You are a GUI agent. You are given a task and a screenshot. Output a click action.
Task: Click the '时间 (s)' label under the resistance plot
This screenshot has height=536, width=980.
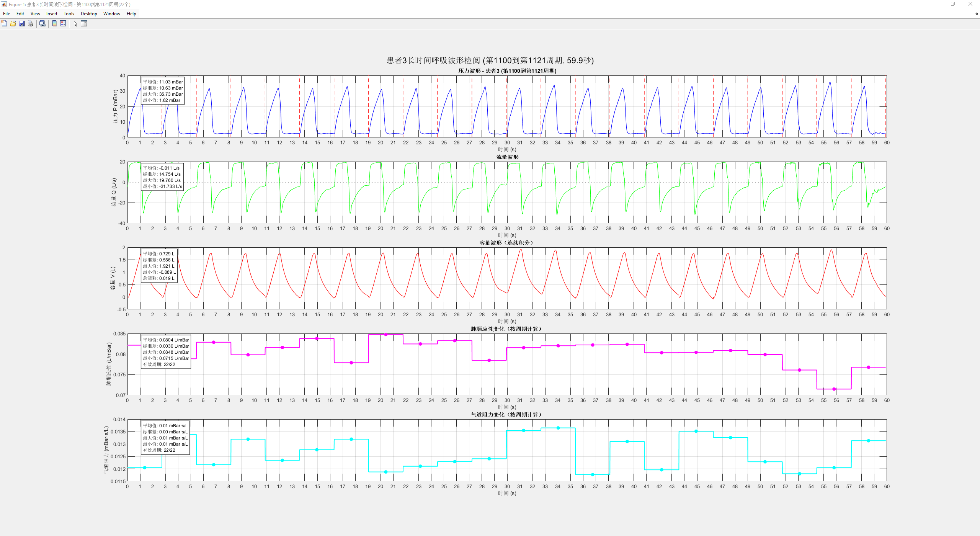pyautogui.click(x=507, y=493)
